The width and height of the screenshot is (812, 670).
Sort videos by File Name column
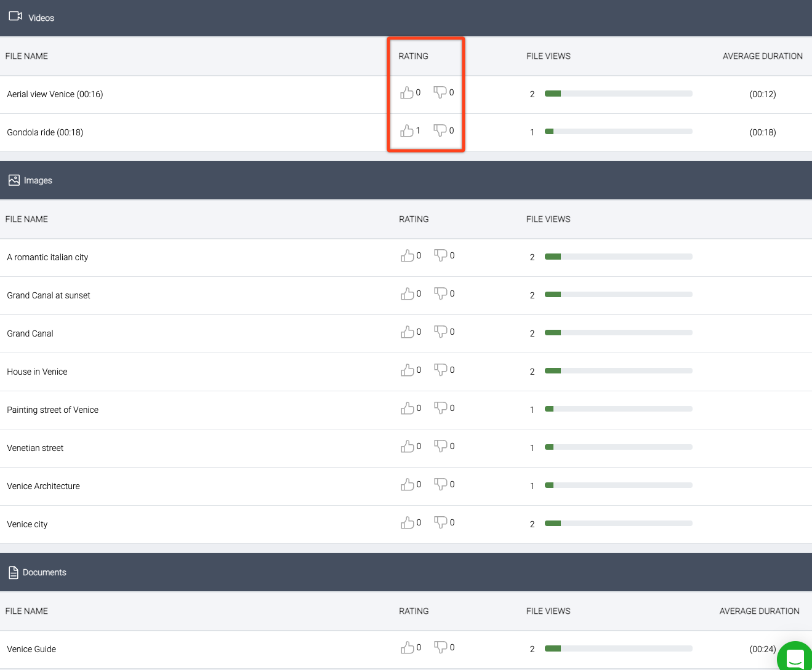coord(26,56)
